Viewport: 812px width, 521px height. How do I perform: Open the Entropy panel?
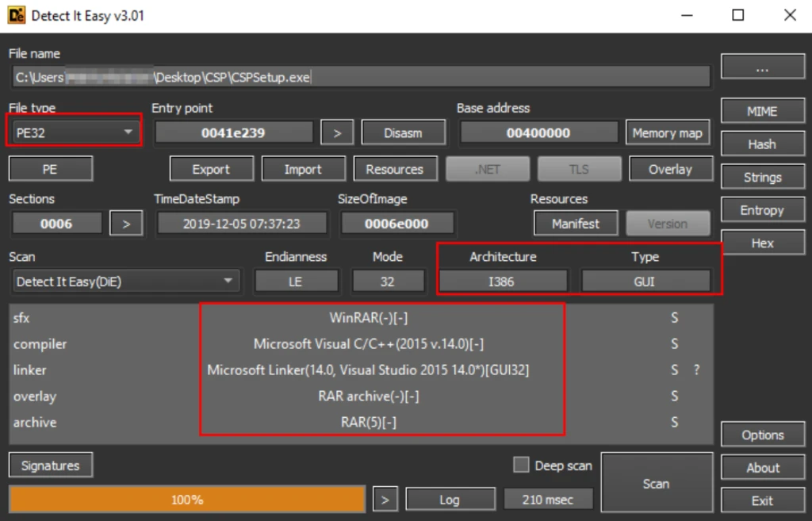click(761, 210)
